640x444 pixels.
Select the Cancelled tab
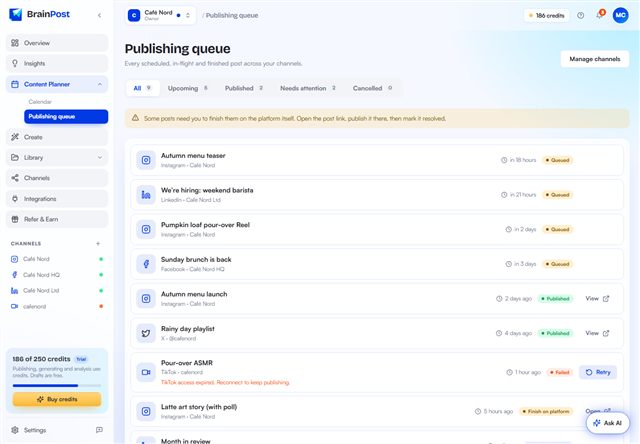click(x=372, y=88)
